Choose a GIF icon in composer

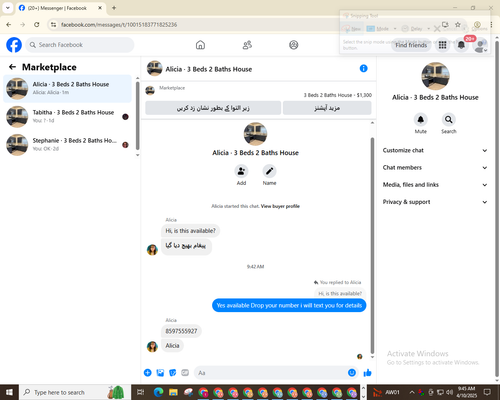point(185,373)
